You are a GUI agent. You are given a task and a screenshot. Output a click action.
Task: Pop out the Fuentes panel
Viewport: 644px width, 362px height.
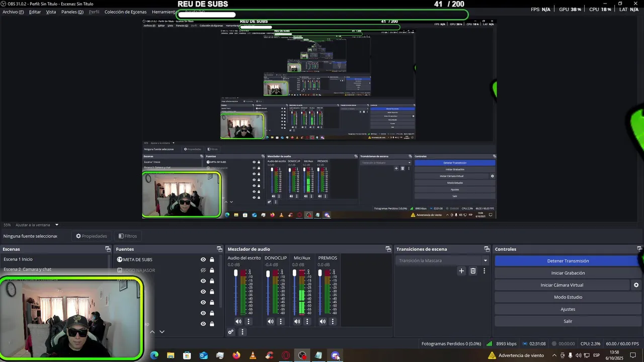219,249
